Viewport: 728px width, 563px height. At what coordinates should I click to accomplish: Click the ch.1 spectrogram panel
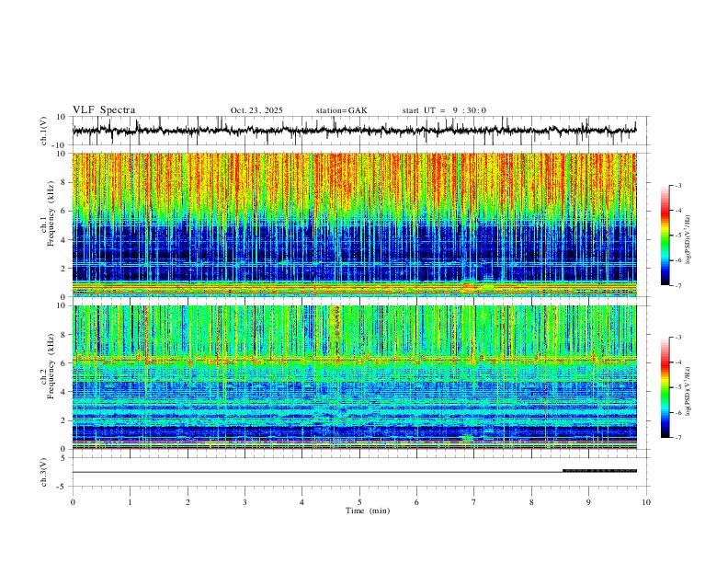[x=354, y=224]
